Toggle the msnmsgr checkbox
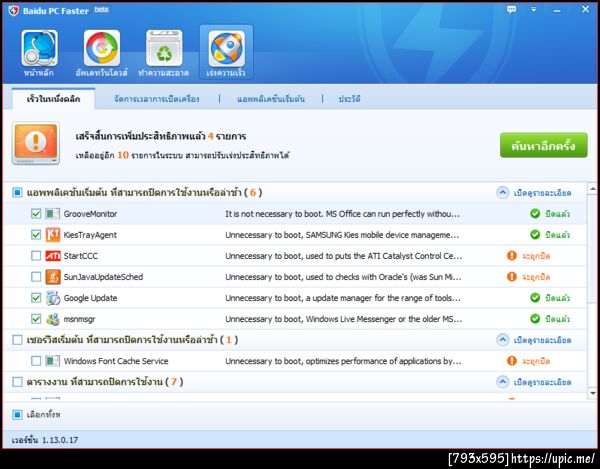The height and width of the screenshot is (469, 600). coord(36,319)
